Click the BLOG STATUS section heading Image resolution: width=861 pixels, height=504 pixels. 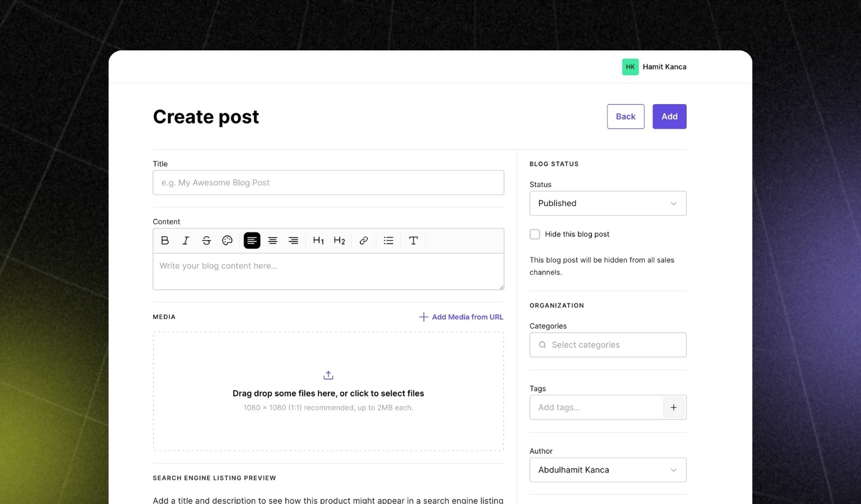click(554, 164)
